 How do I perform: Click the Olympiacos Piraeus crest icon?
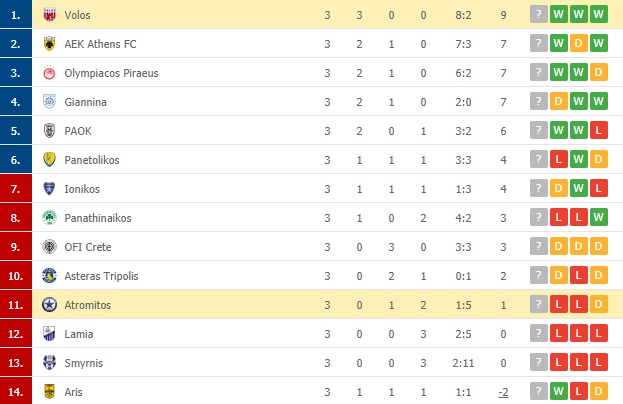(x=49, y=73)
